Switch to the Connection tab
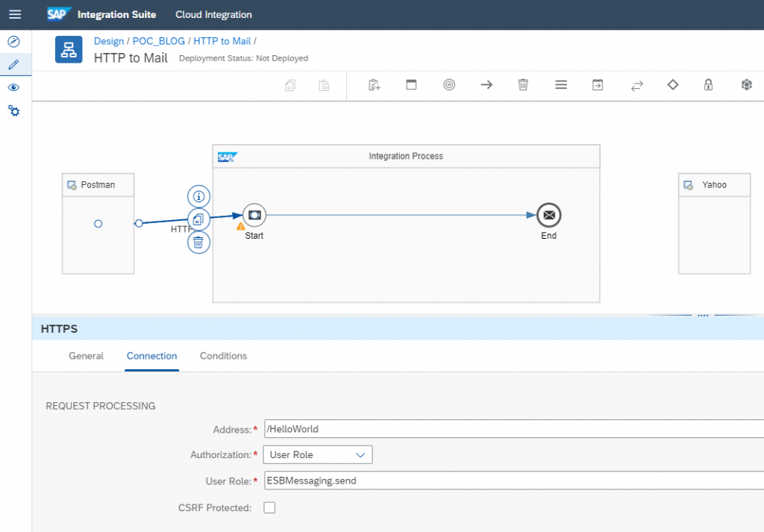The width and height of the screenshot is (764, 532). tap(151, 356)
